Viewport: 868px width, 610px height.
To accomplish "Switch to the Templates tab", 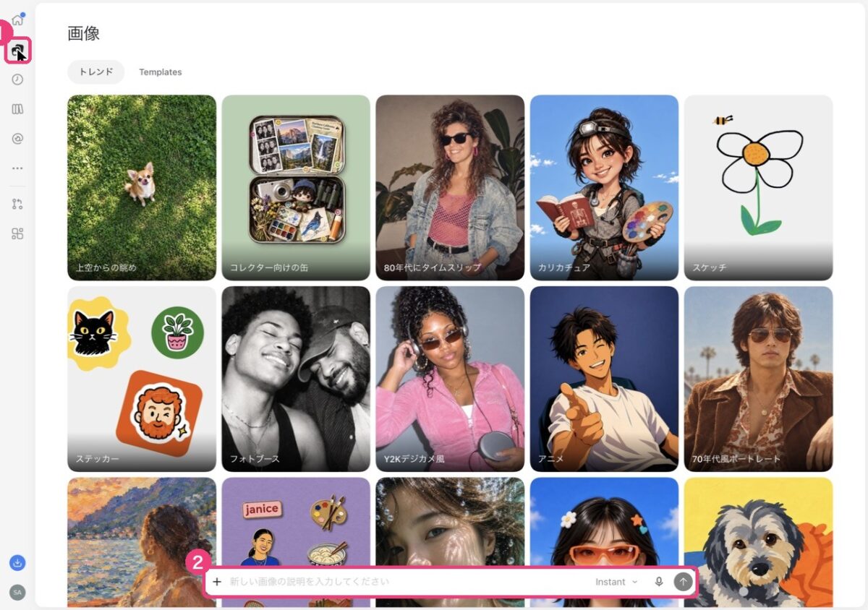I will pos(161,72).
